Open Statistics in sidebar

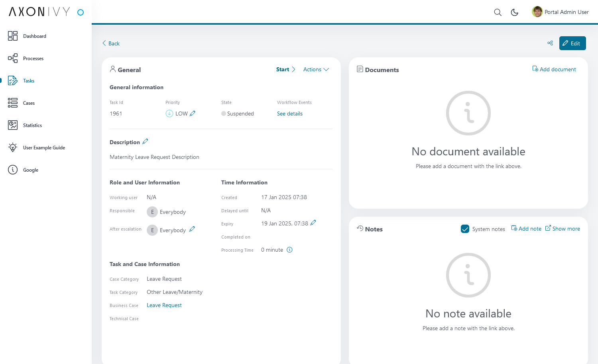click(32, 125)
